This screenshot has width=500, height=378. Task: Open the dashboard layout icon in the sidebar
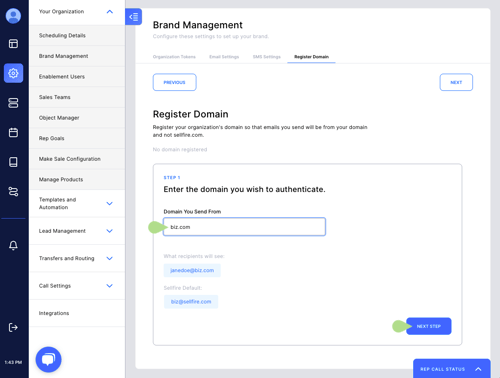[x=13, y=44]
